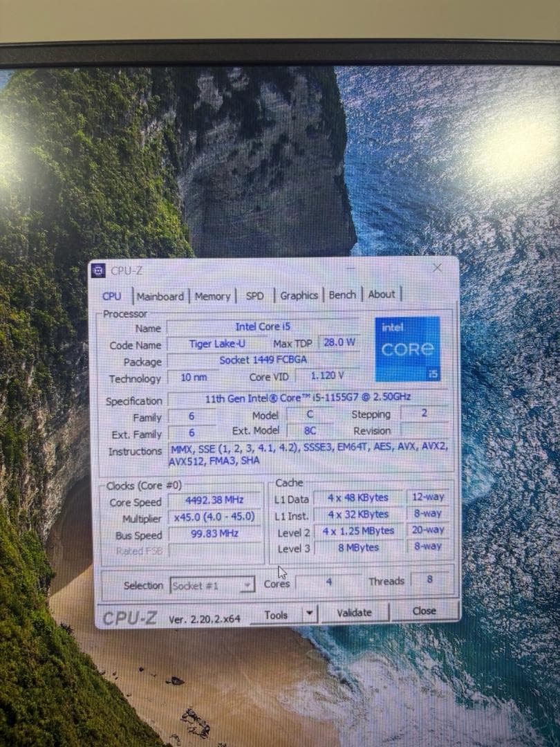Click the L1 Inst. 8-way value

(428, 513)
